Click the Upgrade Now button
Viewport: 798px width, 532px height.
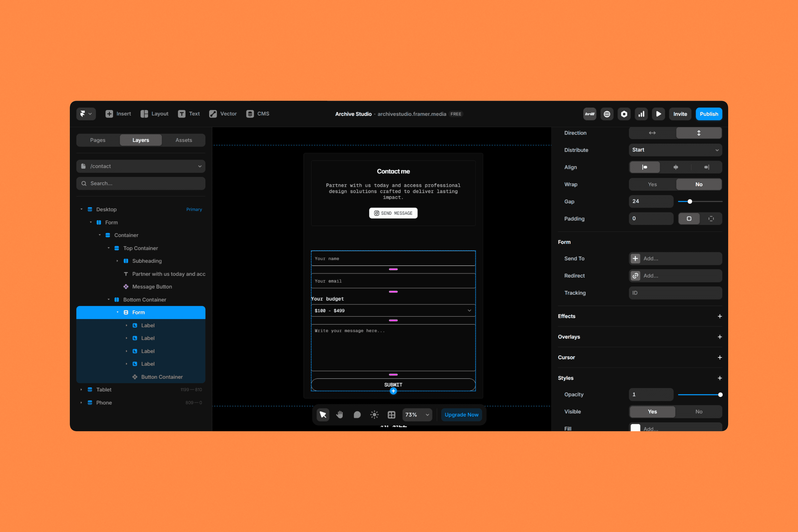tap(461, 415)
